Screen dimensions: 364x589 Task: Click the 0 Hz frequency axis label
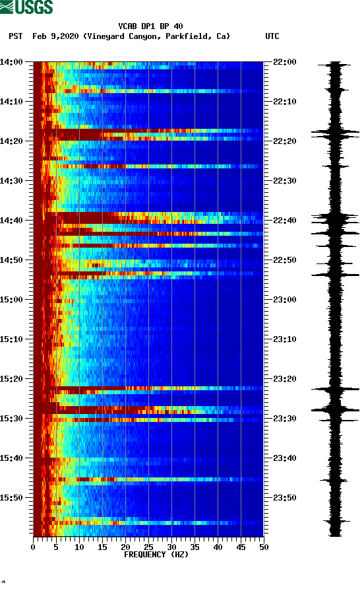click(x=33, y=547)
